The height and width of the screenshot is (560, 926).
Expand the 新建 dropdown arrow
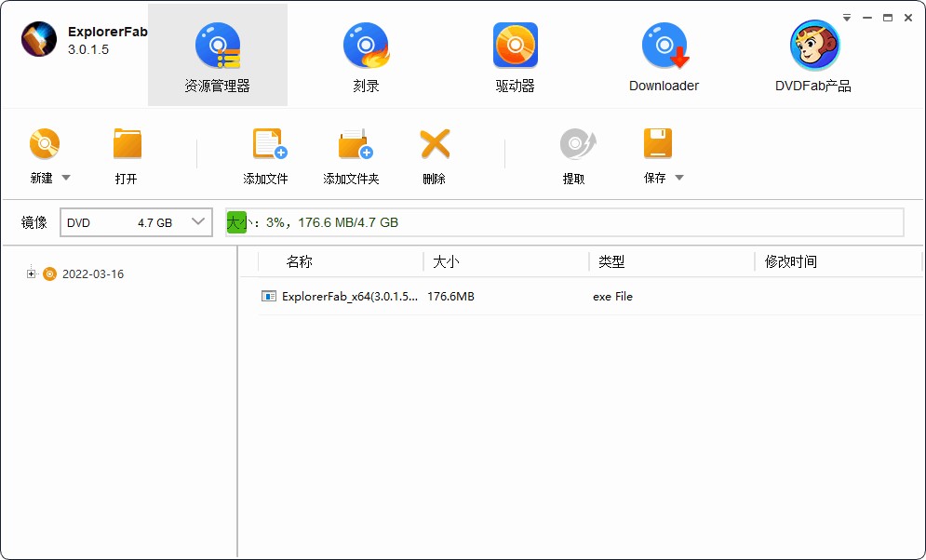[x=66, y=178]
